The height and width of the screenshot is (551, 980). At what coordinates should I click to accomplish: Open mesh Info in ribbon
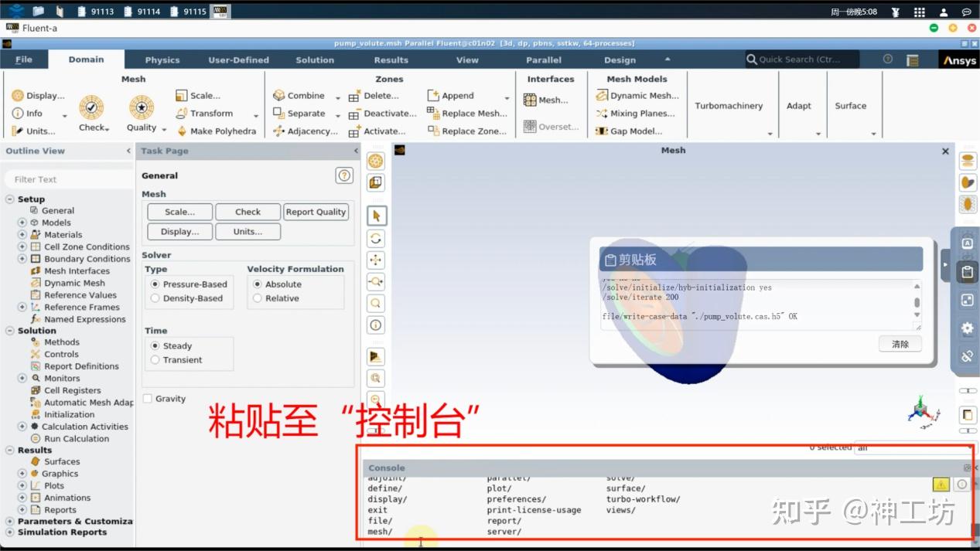click(x=26, y=114)
